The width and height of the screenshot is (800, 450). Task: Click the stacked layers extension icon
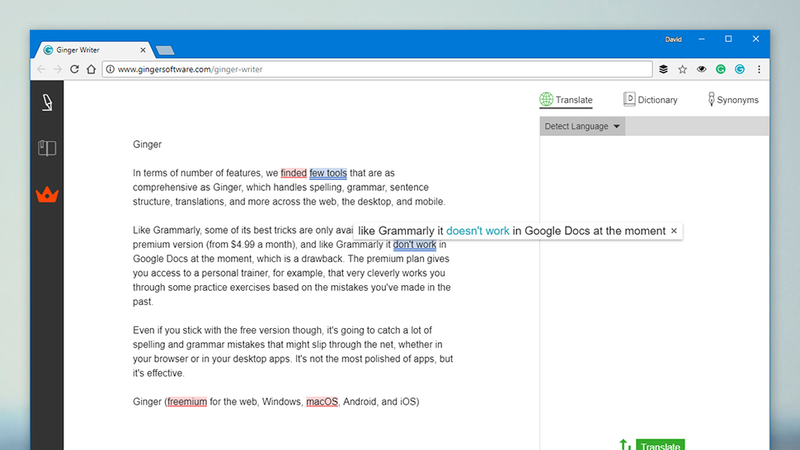(663, 69)
